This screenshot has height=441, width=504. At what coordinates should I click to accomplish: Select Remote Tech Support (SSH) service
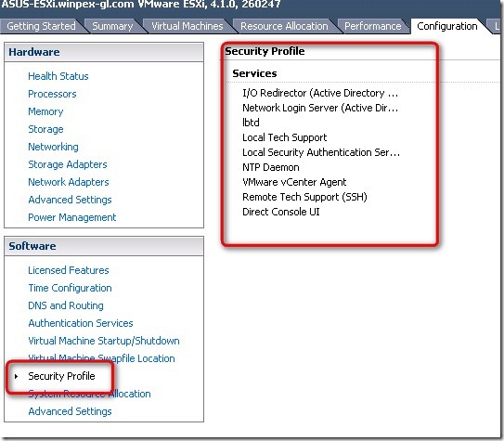[304, 197]
